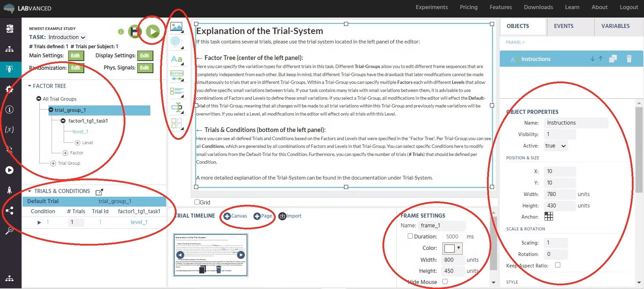This screenshot has height=289, width=644.
Task: Open the share nodes sidebar icon
Action: (x=9, y=211)
